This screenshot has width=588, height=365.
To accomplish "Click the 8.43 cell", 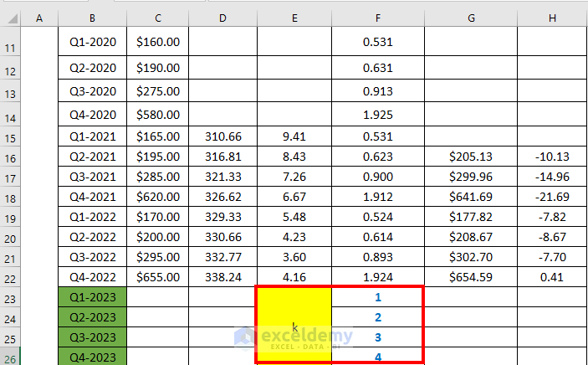I will pos(294,157).
